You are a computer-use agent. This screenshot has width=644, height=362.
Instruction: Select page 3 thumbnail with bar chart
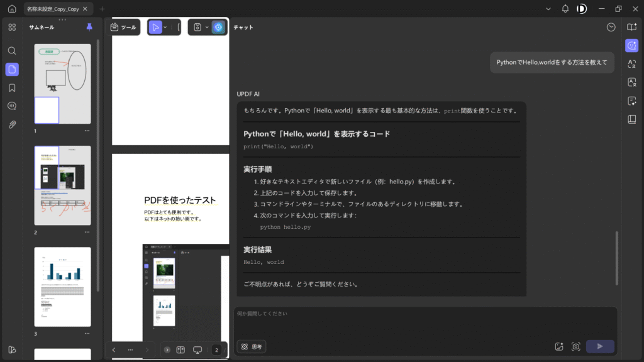(62, 287)
